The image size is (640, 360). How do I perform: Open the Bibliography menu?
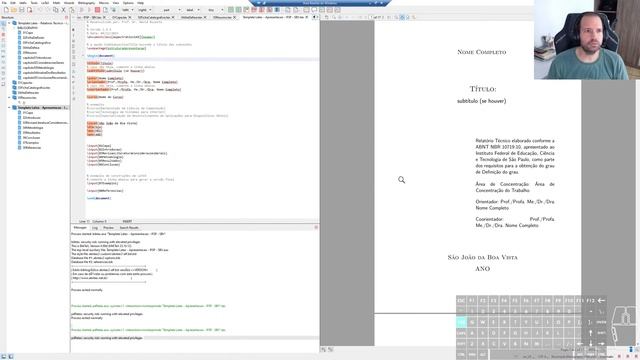tap(87, 3)
